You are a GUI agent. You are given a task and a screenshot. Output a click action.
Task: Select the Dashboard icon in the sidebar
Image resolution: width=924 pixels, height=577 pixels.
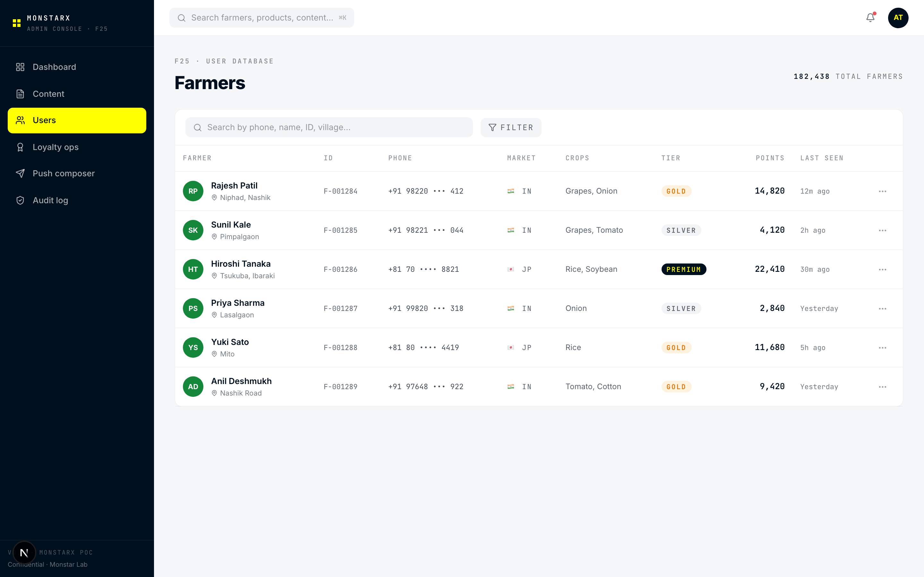20,67
